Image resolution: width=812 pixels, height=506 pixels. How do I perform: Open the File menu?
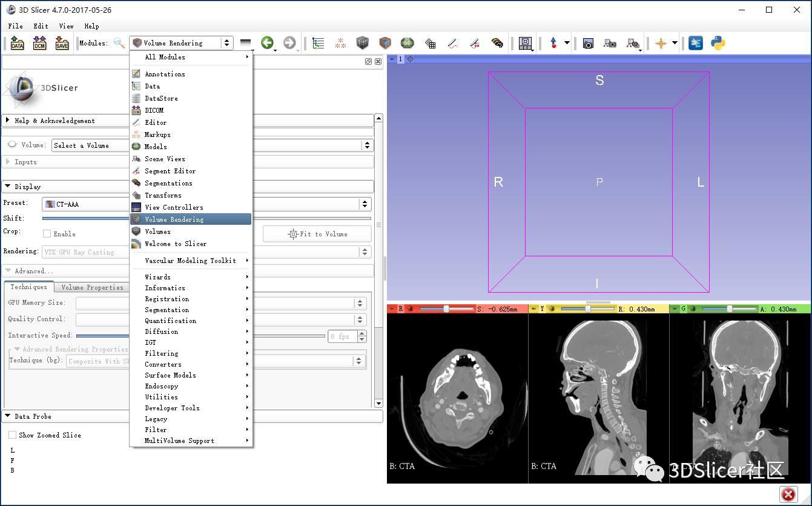tap(16, 26)
